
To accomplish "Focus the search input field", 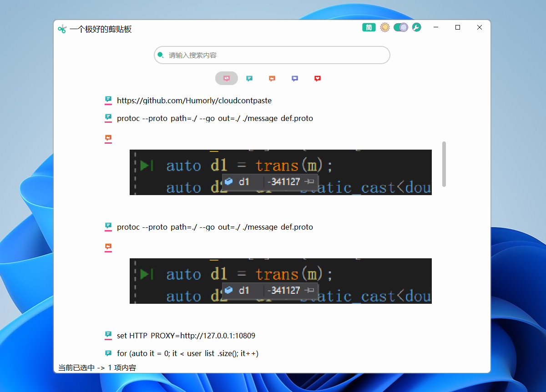I will pos(272,55).
